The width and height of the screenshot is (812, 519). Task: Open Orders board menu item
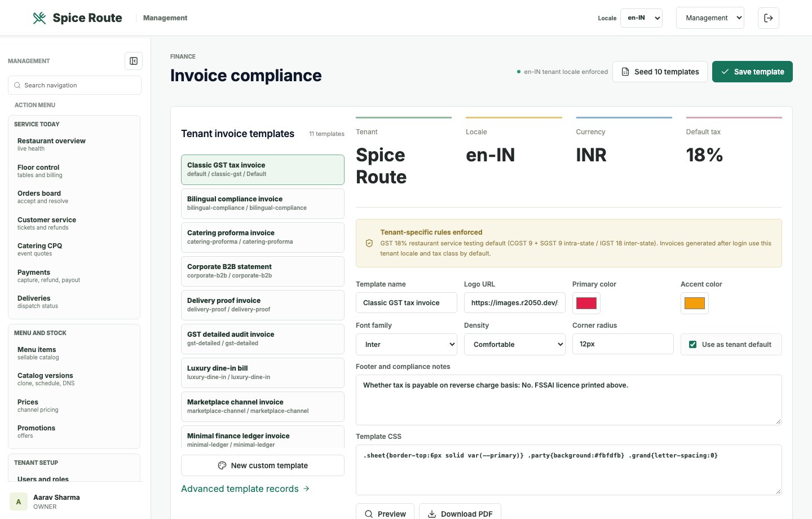tap(74, 197)
